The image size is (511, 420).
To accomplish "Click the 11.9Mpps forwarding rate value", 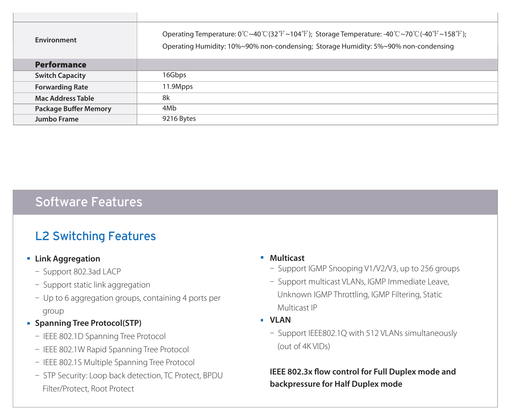I will 177,87.
